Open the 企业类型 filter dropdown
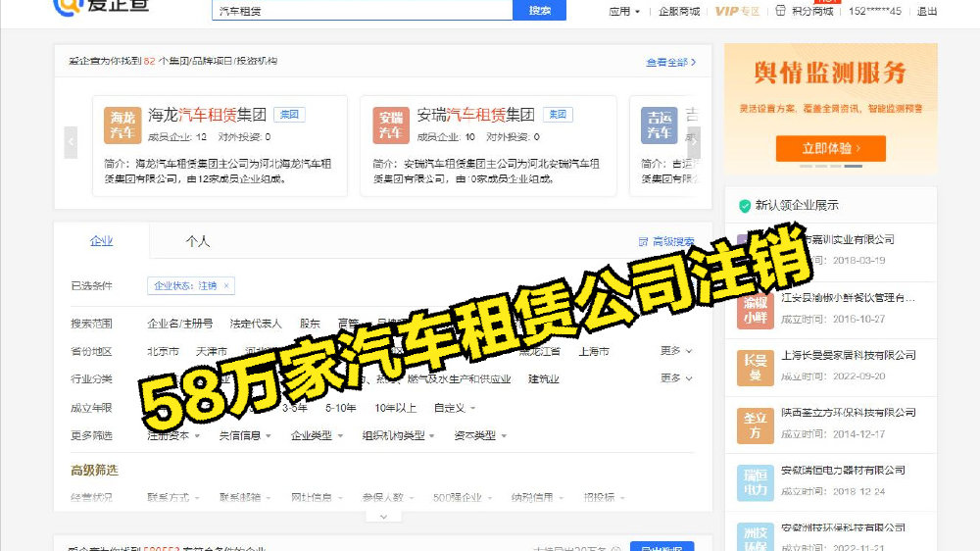The image size is (980, 551). point(317,435)
